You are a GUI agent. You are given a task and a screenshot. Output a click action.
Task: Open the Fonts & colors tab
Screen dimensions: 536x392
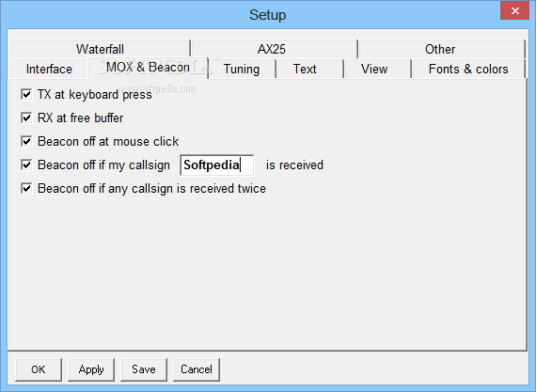pyautogui.click(x=468, y=69)
